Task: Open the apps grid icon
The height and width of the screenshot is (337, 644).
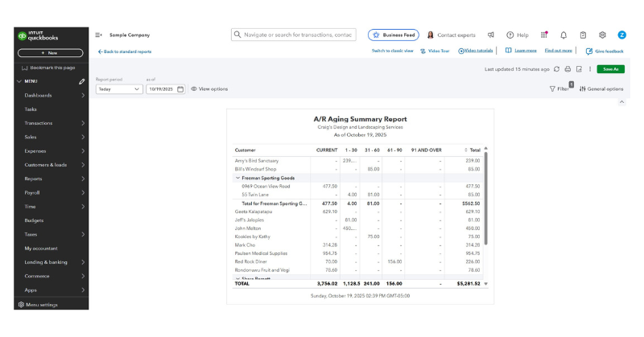Action: pos(544,35)
